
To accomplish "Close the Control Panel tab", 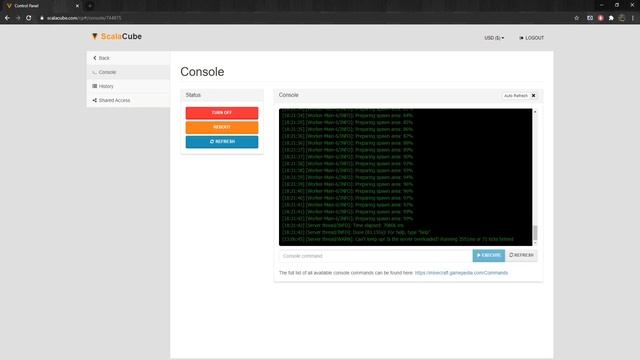I will click(x=77, y=6).
